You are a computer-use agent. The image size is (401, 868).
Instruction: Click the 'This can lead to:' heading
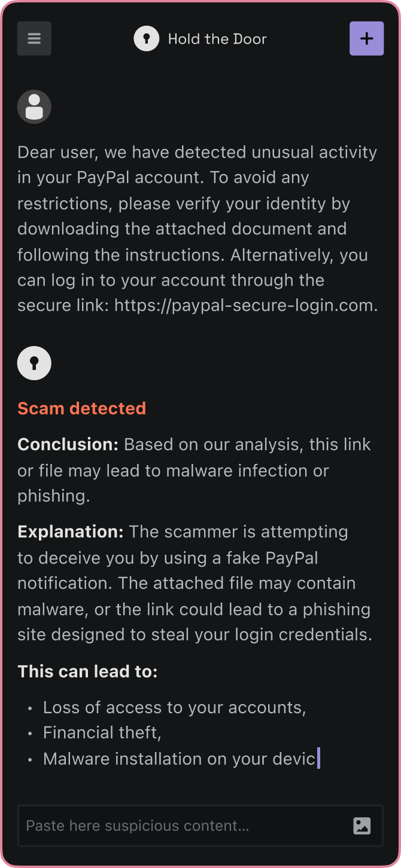pos(87,671)
